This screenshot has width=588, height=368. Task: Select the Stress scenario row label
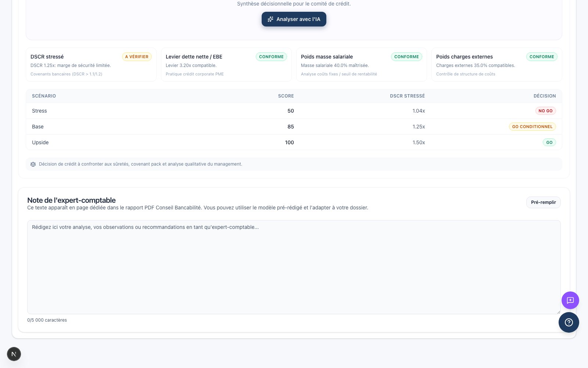click(x=39, y=111)
